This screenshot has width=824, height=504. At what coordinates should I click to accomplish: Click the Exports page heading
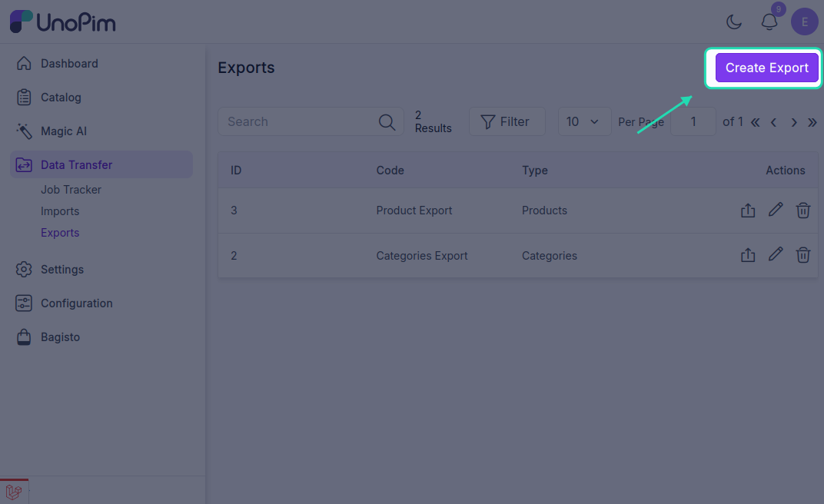point(246,68)
